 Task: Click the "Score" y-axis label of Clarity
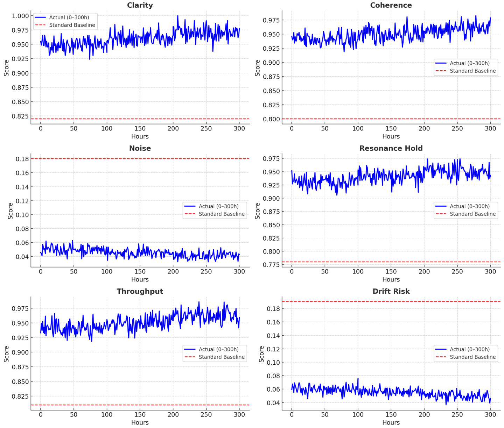7,68
